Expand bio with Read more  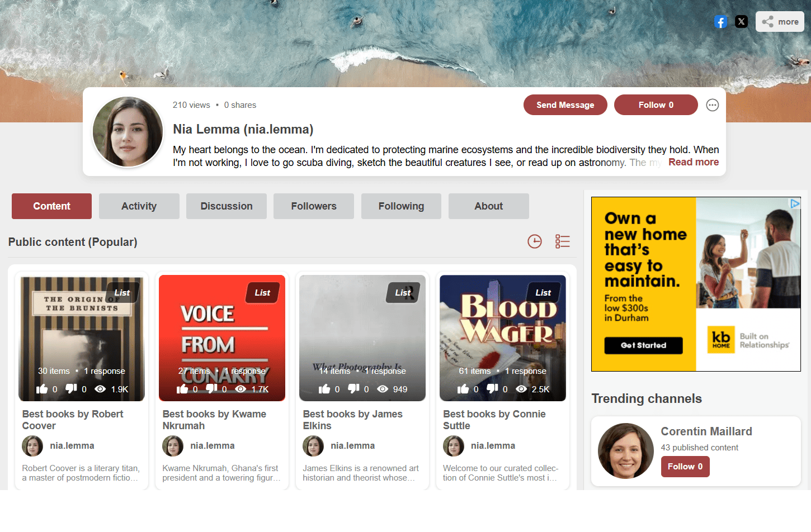click(x=693, y=162)
